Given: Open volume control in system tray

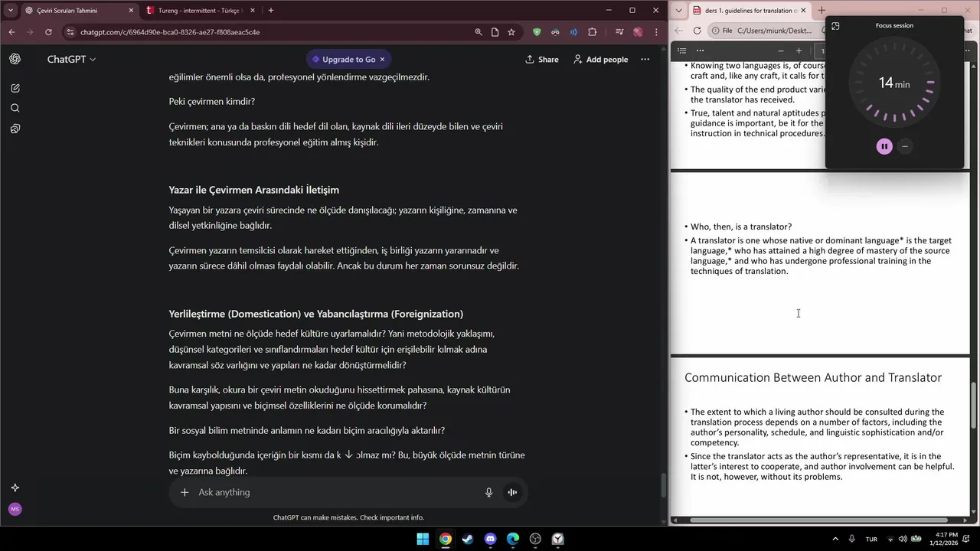Looking at the screenshot, I should coord(902,539).
